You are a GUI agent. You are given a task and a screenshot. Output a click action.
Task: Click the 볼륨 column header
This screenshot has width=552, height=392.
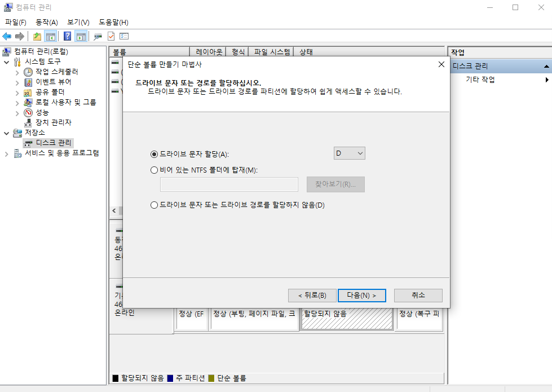coord(149,52)
